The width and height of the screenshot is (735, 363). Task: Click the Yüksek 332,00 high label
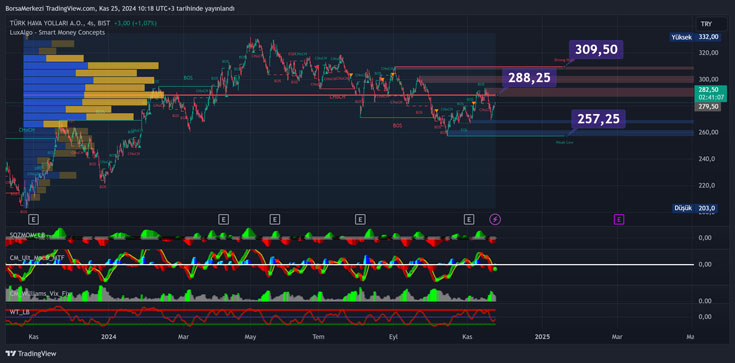coord(695,37)
